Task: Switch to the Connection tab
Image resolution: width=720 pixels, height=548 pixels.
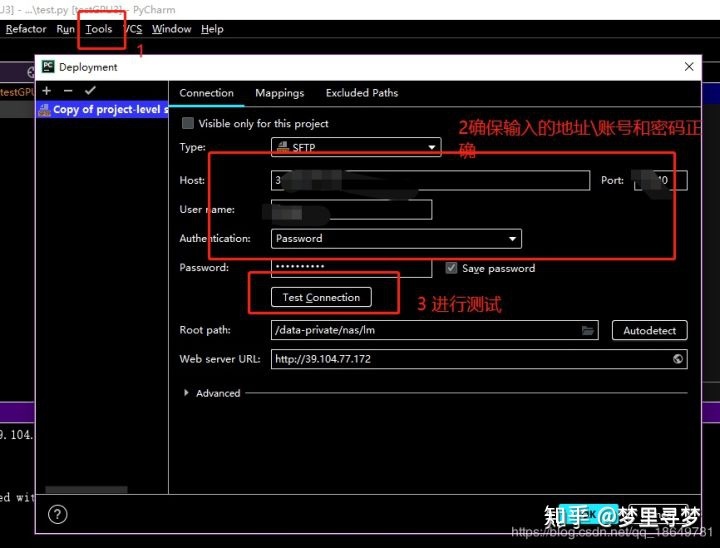Action: (x=206, y=93)
